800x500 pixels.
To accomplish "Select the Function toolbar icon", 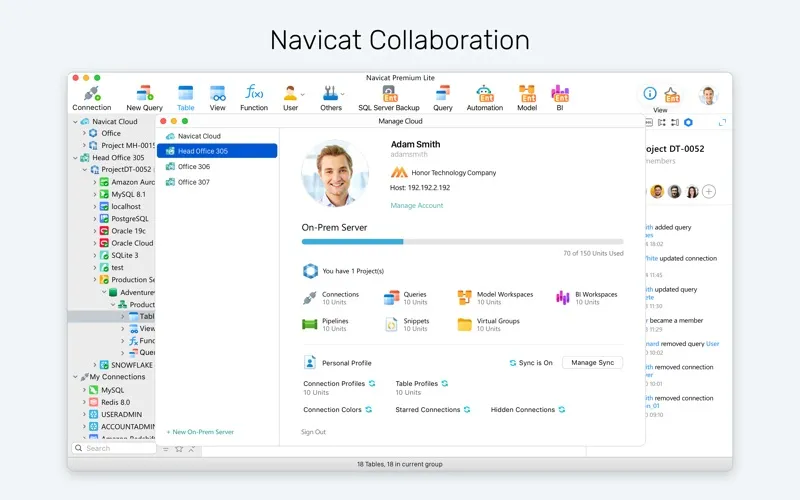I will click(254, 98).
